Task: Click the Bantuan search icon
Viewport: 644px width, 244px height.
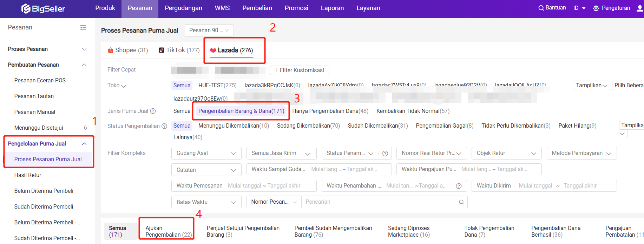Action: click(541, 8)
